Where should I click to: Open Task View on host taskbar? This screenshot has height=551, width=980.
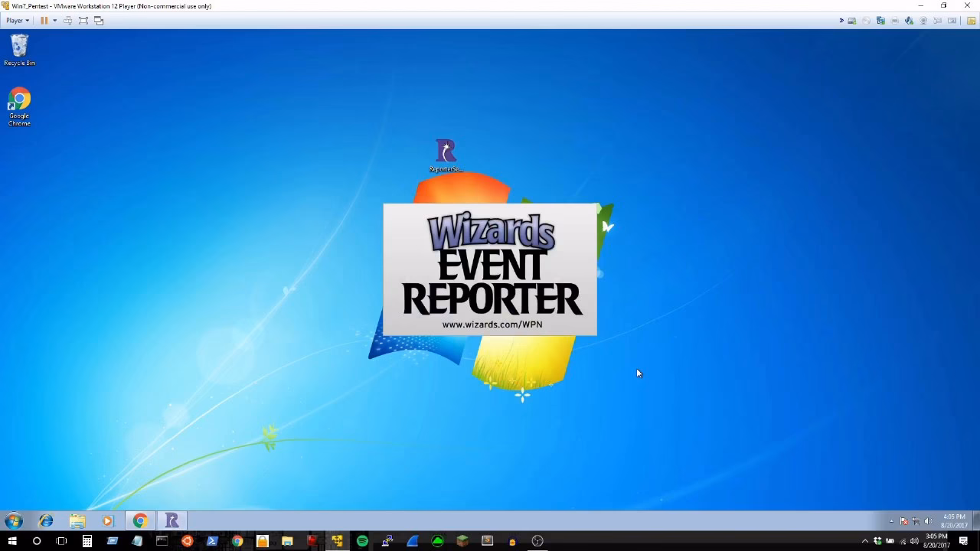click(x=61, y=541)
